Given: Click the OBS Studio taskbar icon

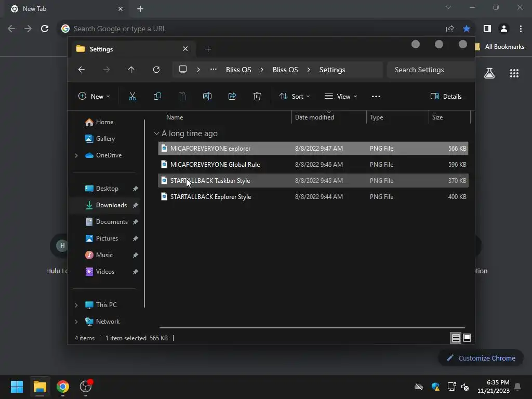Looking at the screenshot, I should [x=86, y=386].
